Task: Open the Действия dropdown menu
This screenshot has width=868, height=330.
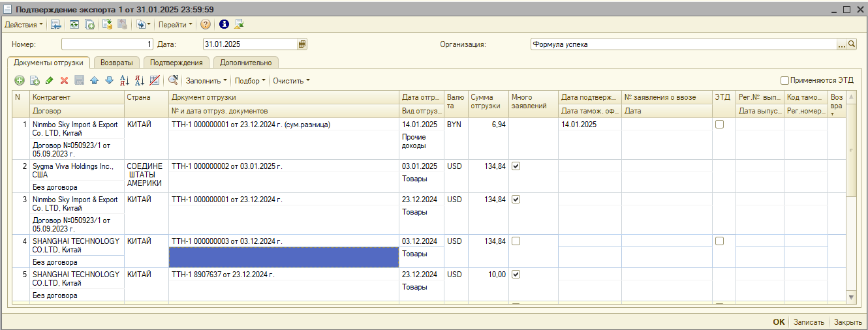Action: click(23, 24)
